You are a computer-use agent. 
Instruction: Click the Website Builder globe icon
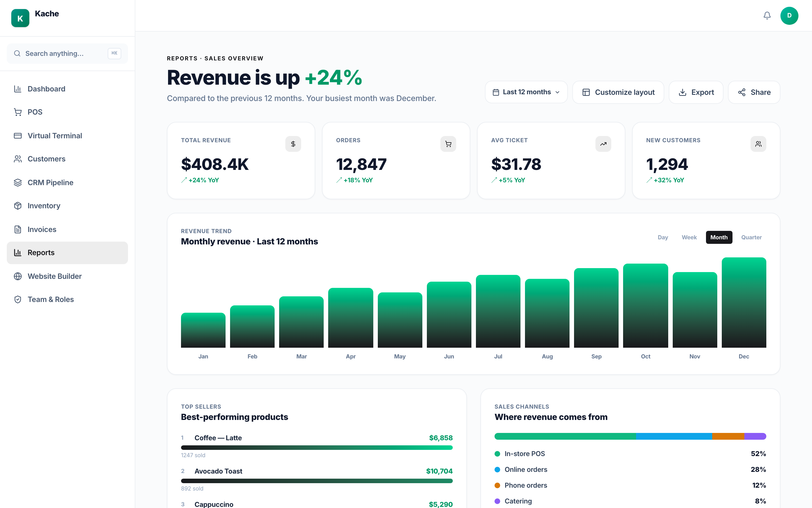tap(18, 276)
